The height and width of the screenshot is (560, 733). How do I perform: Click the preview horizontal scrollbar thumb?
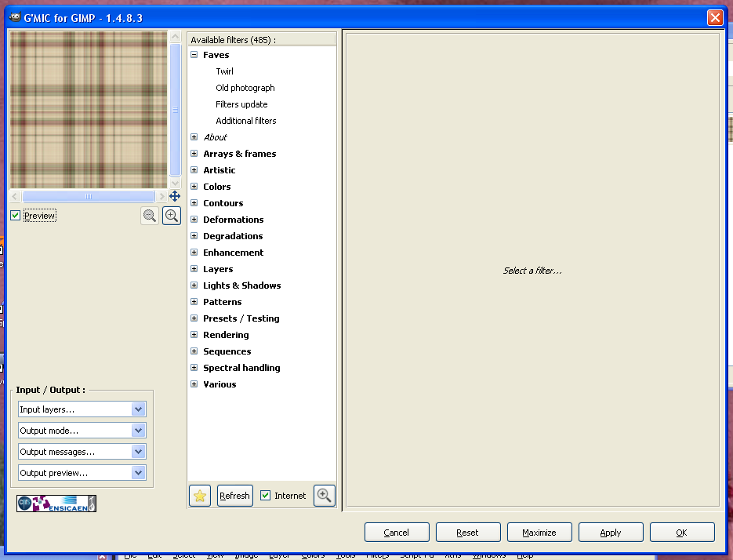(89, 196)
